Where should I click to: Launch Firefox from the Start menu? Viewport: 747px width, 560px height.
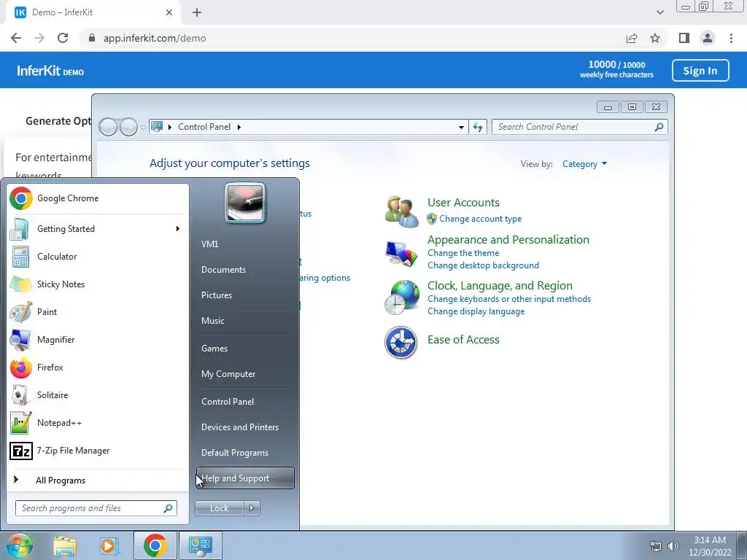(97, 367)
